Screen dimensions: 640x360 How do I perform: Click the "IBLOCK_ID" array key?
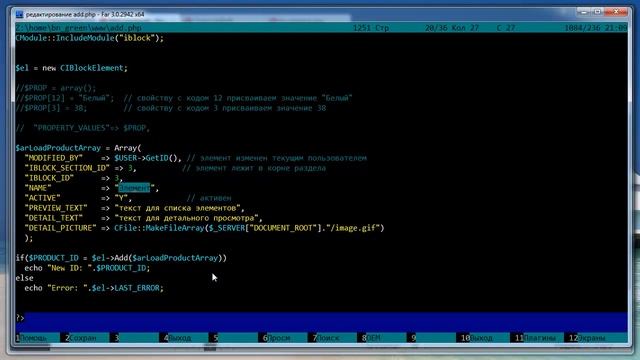point(49,178)
